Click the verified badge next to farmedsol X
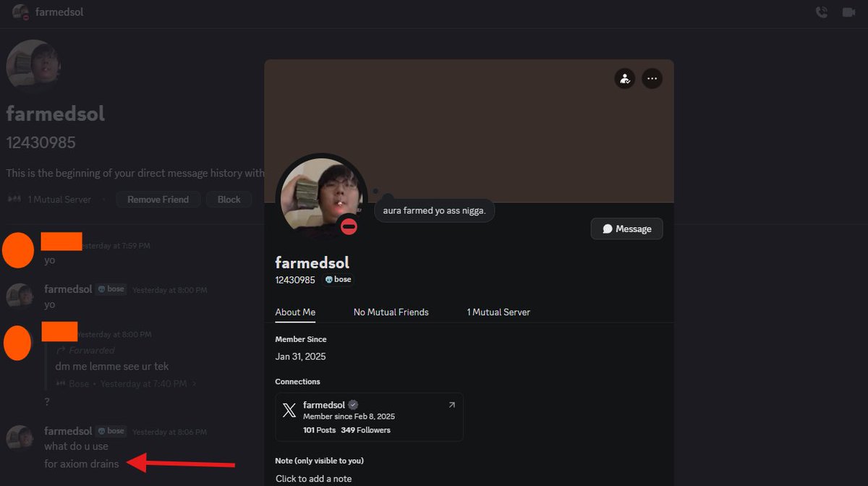This screenshot has height=486, width=868. click(x=353, y=405)
